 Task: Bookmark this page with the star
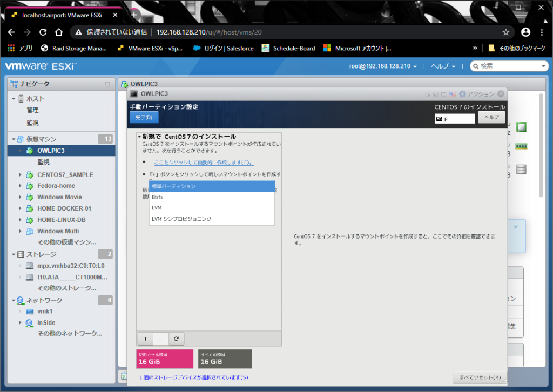pyautogui.click(x=505, y=32)
